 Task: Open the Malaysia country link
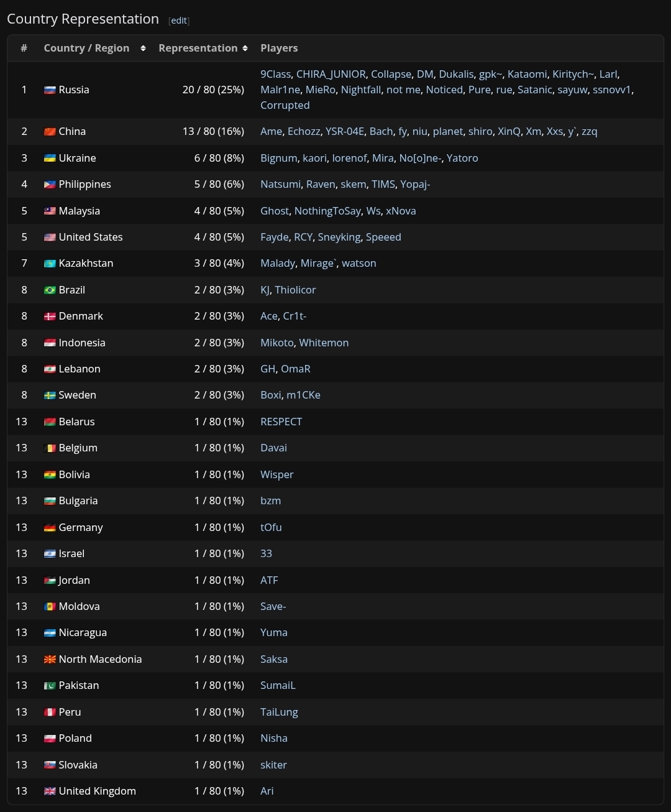click(79, 211)
